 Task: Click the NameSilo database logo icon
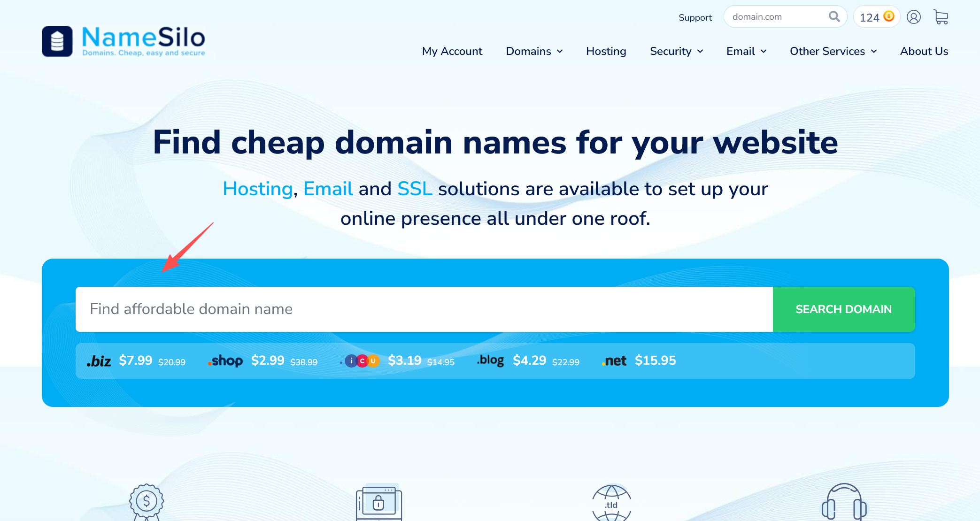(x=57, y=41)
